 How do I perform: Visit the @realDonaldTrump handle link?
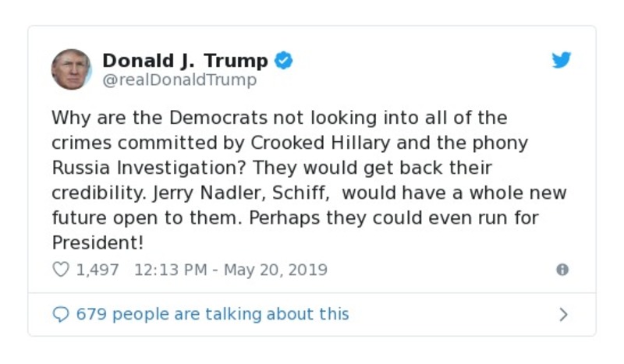179,80
